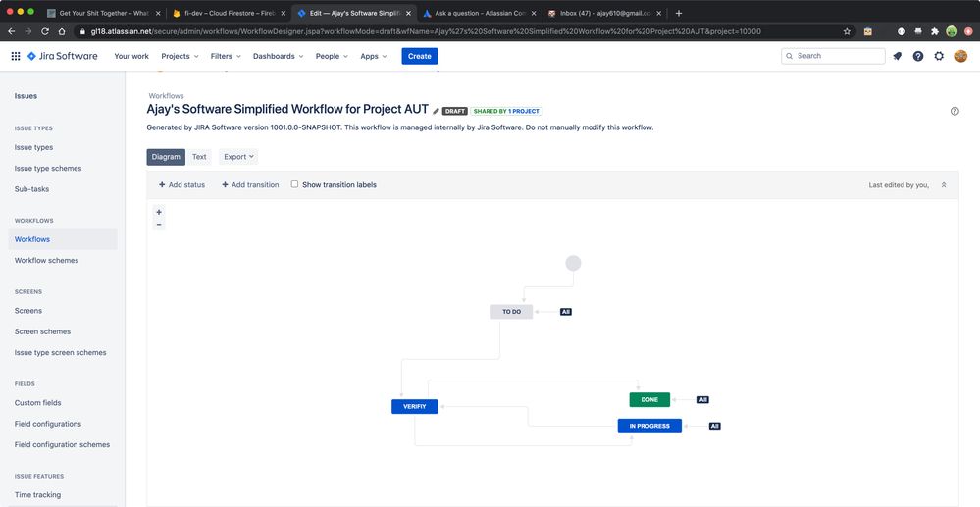Select the initial grey circle node

[x=573, y=263]
